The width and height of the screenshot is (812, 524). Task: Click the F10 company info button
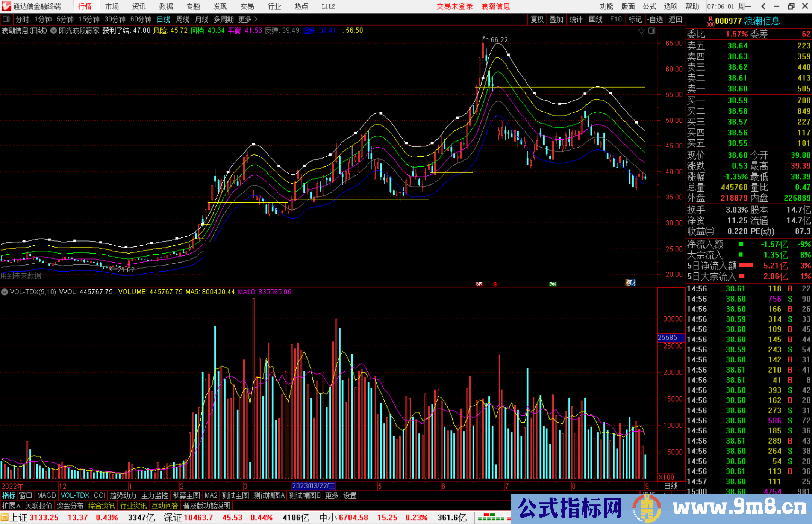(616, 19)
